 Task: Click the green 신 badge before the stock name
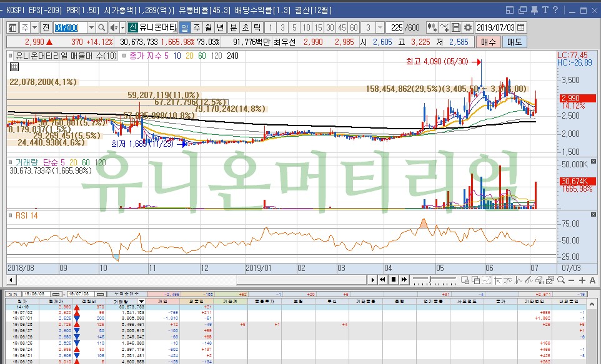132,27
